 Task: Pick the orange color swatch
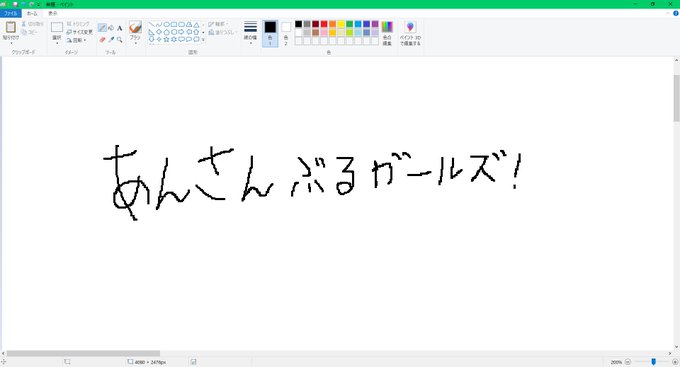click(333, 24)
